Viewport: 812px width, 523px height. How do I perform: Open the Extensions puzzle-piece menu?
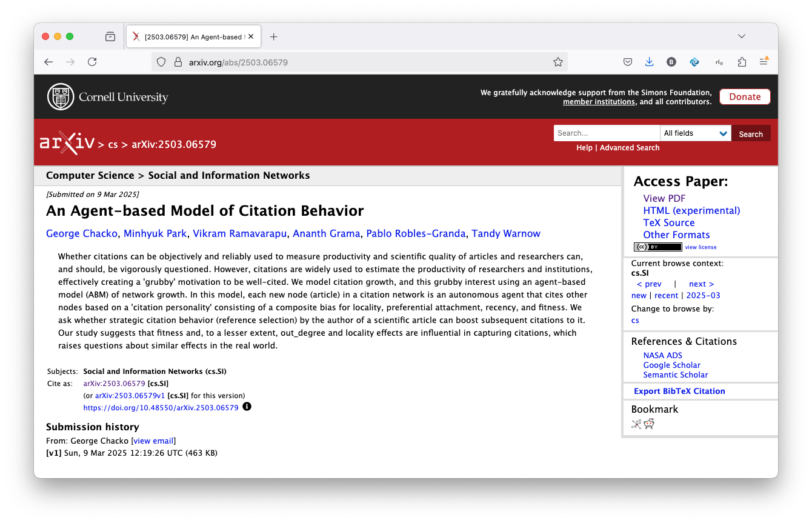tap(742, 62)
